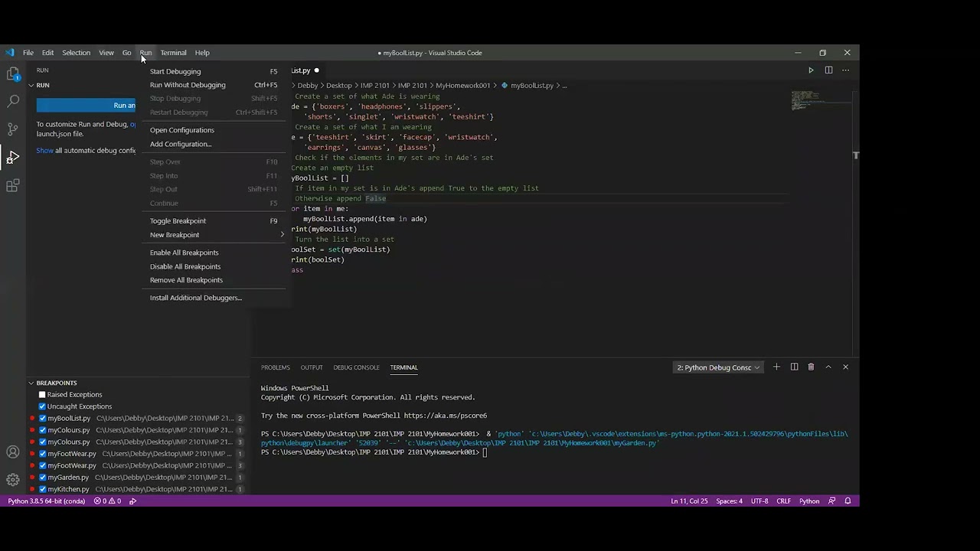Viewport: 980px width, 551px height.
Task: Click the Show automatic debug configurations link
Action: pos(44,151)
